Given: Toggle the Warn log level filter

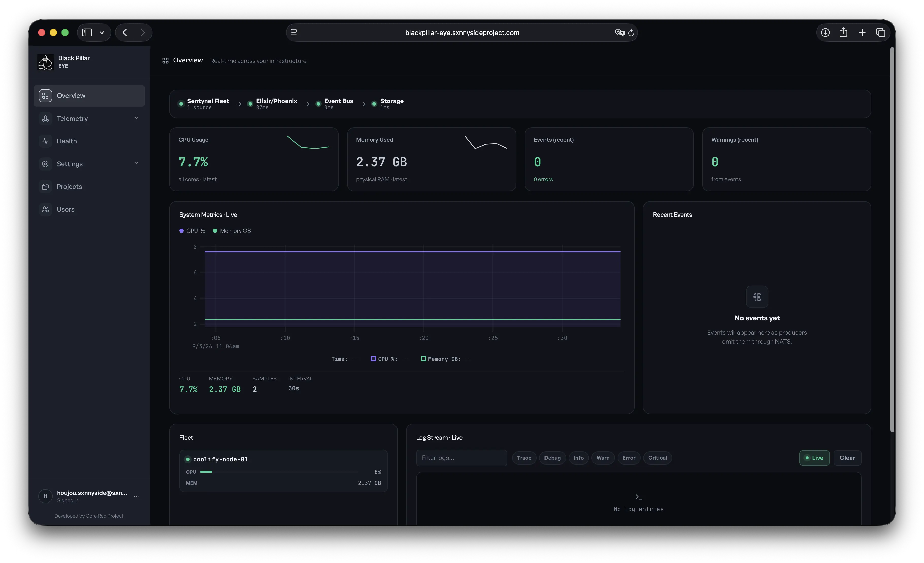Looking at the screenshot, I should point(603,458).
